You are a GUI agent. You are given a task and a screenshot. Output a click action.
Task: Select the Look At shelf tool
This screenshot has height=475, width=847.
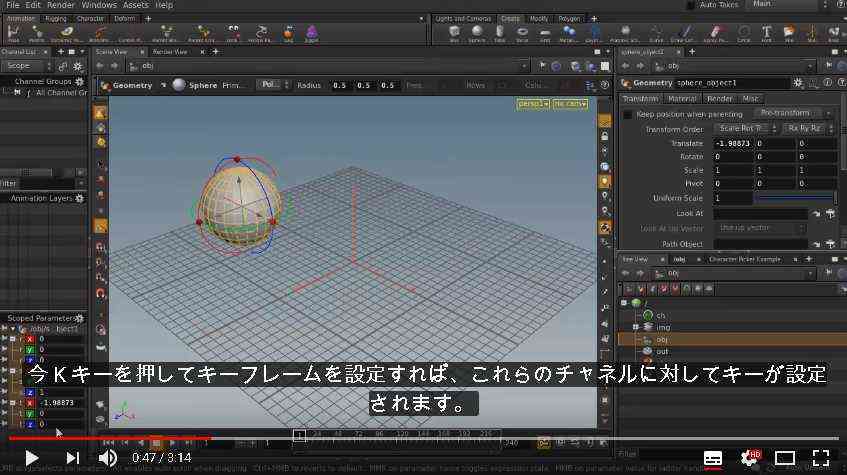tap(233, 33)
